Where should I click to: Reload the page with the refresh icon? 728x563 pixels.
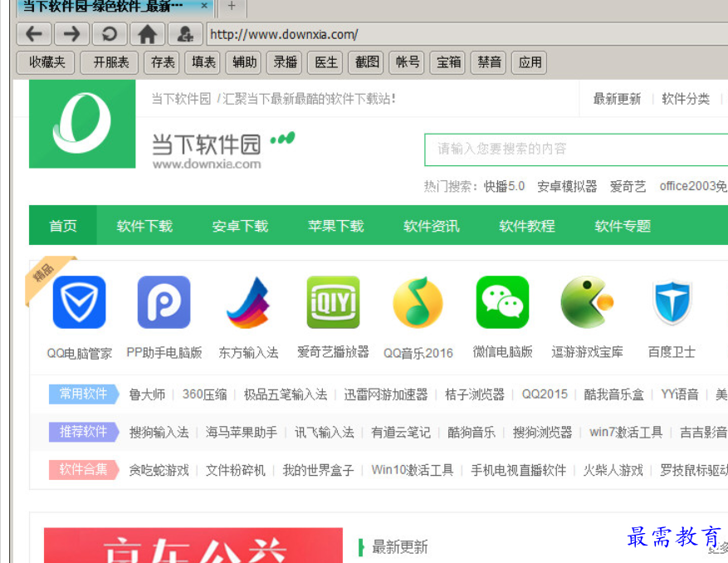(x=109, y=34)
